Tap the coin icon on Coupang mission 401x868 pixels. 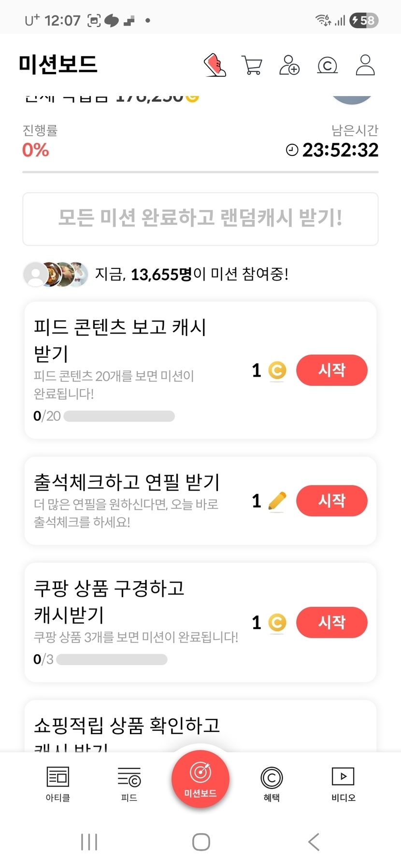tap(277, 623)
